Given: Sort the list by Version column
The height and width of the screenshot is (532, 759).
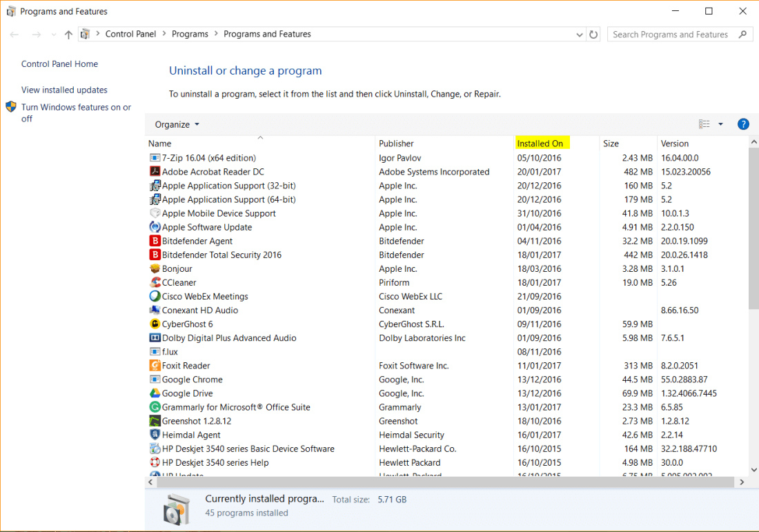Looking at the screenshot, I should (x=674, y=144).
